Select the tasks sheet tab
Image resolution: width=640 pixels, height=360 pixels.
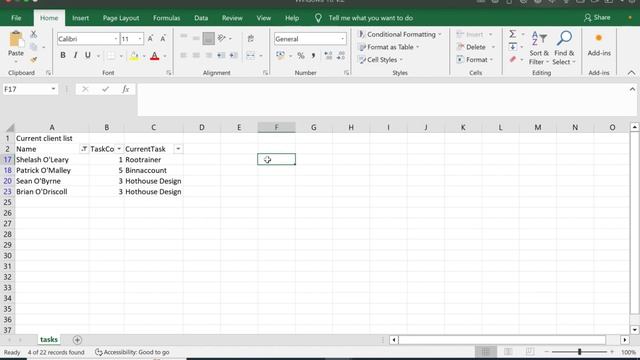[49, 340]
